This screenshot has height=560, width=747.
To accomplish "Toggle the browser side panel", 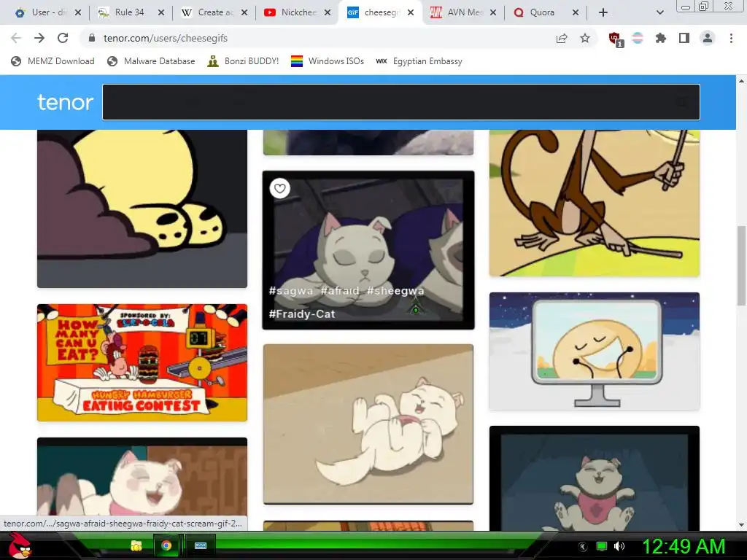I will 684,38.
